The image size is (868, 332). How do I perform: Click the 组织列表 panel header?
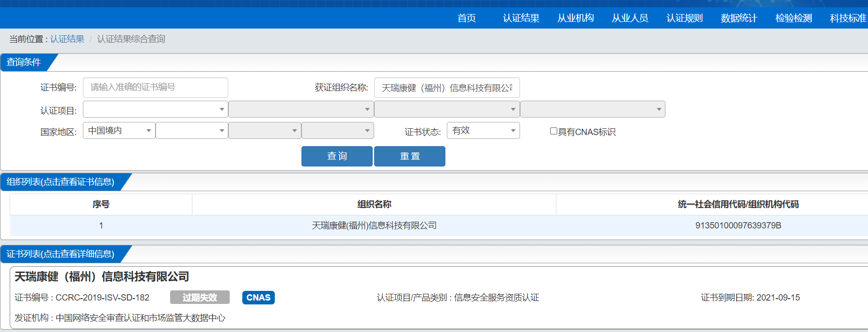[61, 182]
